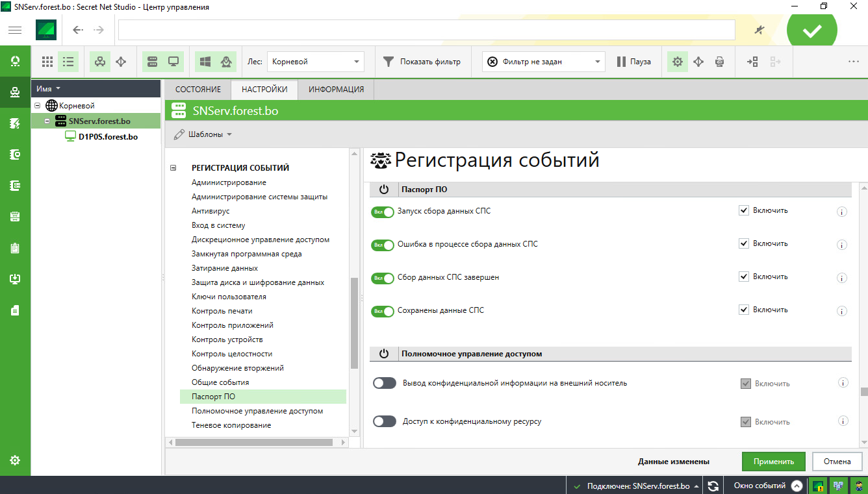868x494 pixels.
Task: Click the Secret Net Studio logo icon
Action: 46,30
